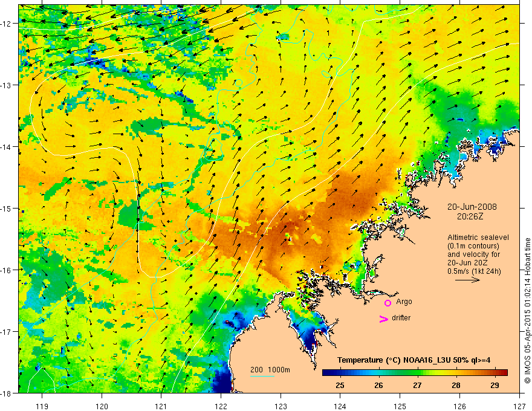Click the vertical IMOS copyright timestamp text

[x=527, y=311]
